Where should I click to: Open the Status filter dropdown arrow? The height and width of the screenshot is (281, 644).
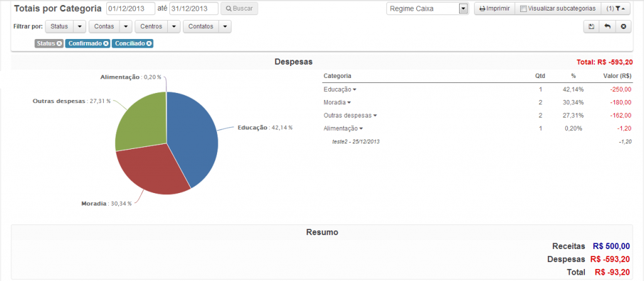[80, 27]
